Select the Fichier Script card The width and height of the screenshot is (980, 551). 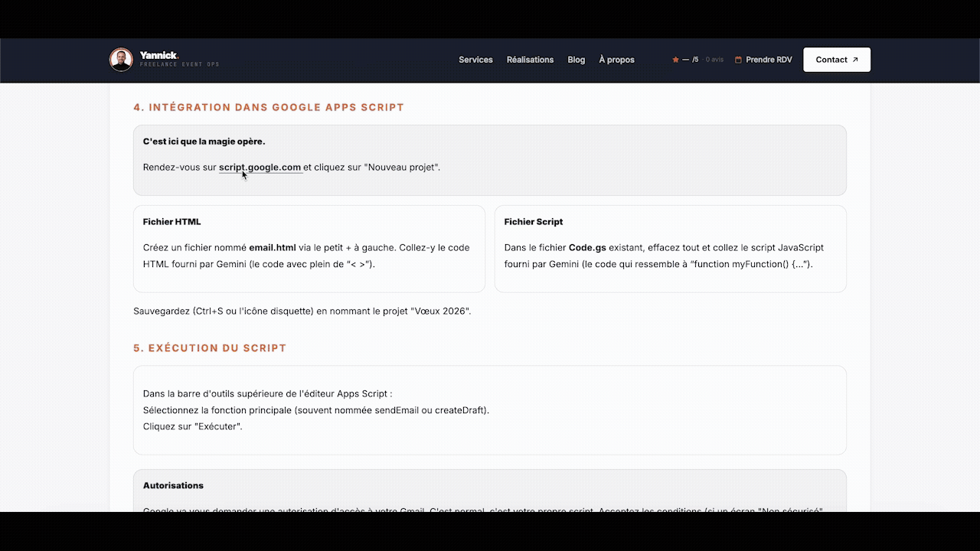(x=670, y=247)
